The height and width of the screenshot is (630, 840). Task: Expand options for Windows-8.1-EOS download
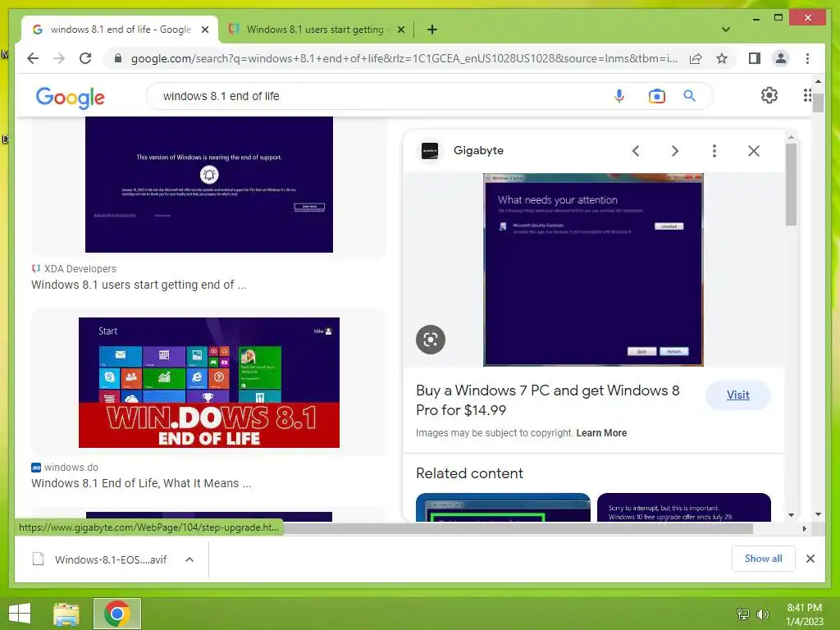click(189, 559)
